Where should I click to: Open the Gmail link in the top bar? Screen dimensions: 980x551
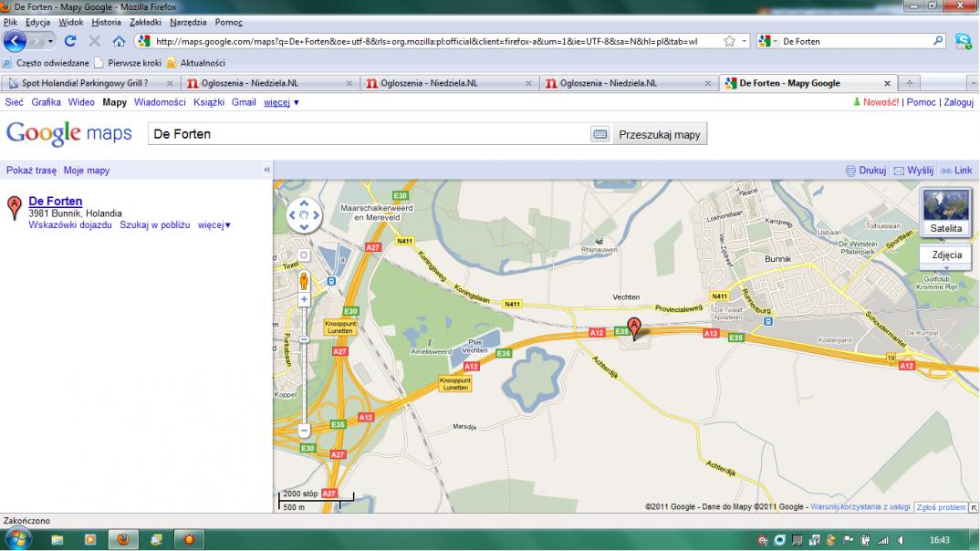(x=244, y=102)
